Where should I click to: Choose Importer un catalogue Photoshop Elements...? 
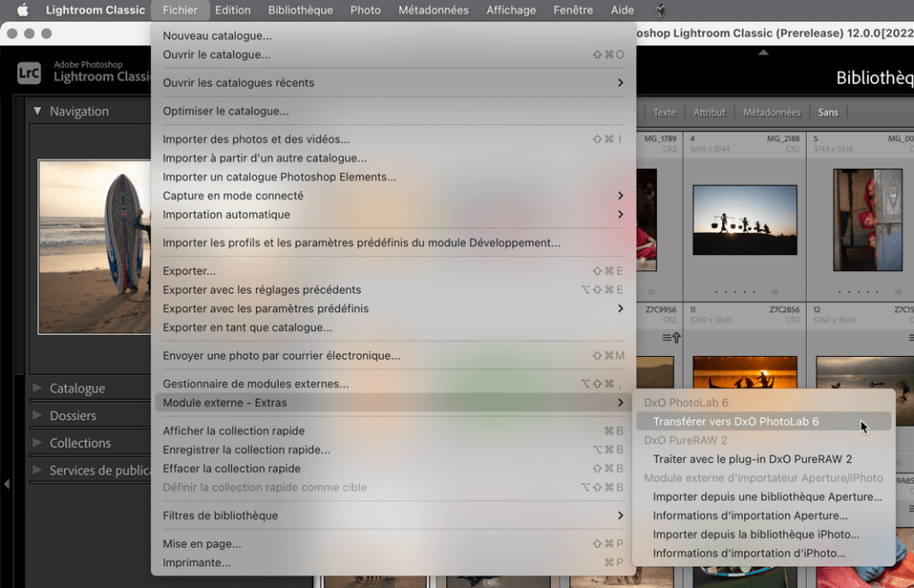393,177
